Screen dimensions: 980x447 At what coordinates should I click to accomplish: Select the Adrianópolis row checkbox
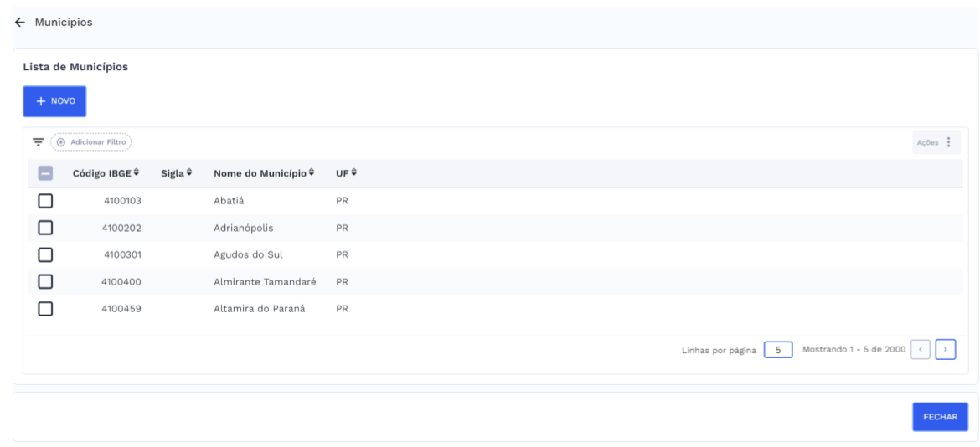45,228
